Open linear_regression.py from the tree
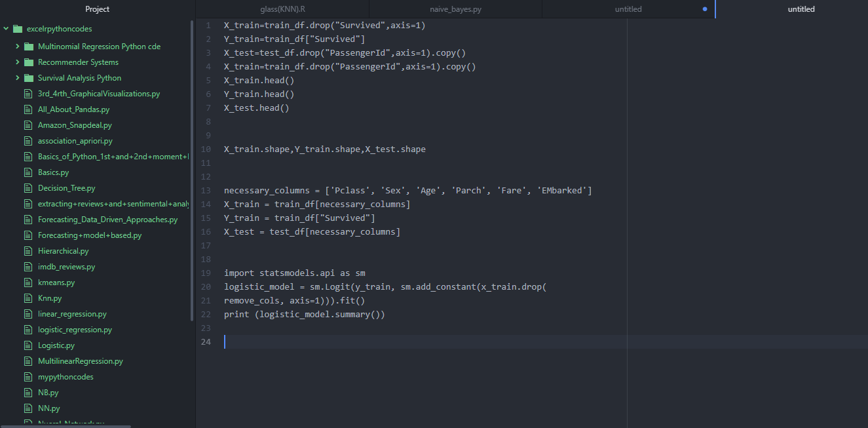The width and height of the screenshot is (868, 428). [72, 314]
